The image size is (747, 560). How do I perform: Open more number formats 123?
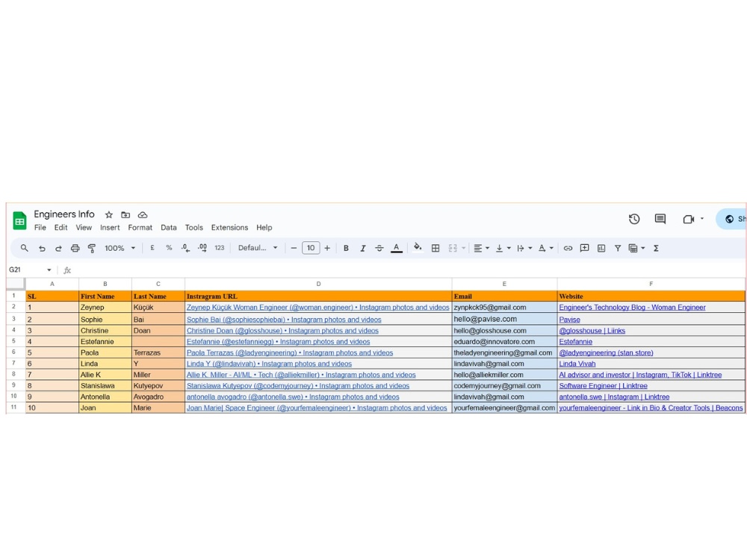219,248
